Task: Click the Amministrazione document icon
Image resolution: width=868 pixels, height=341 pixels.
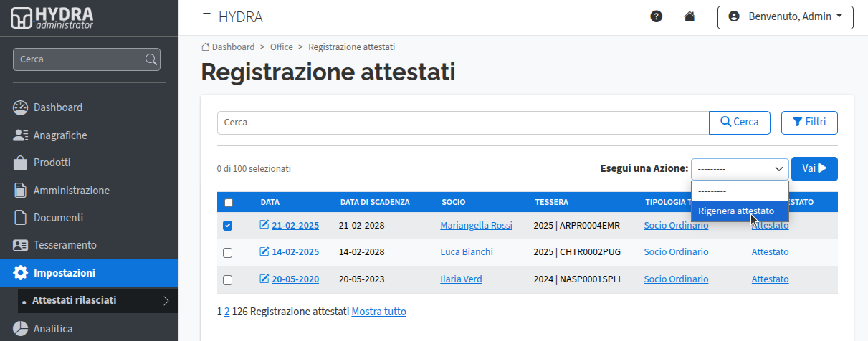Action: coord(20,190)
